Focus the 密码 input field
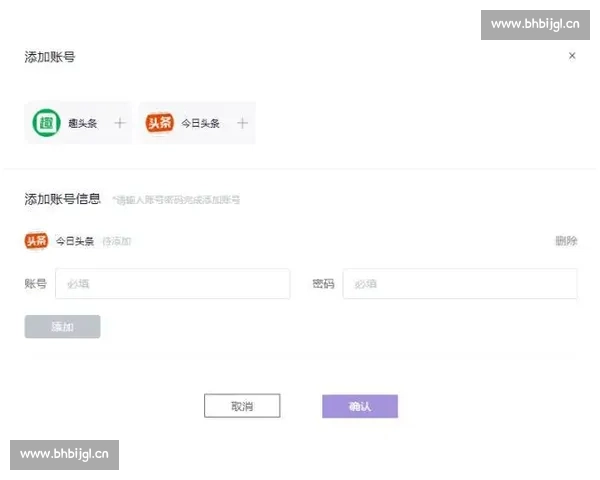This screenshot has height=480, width=600. click(x=459, y=284)
